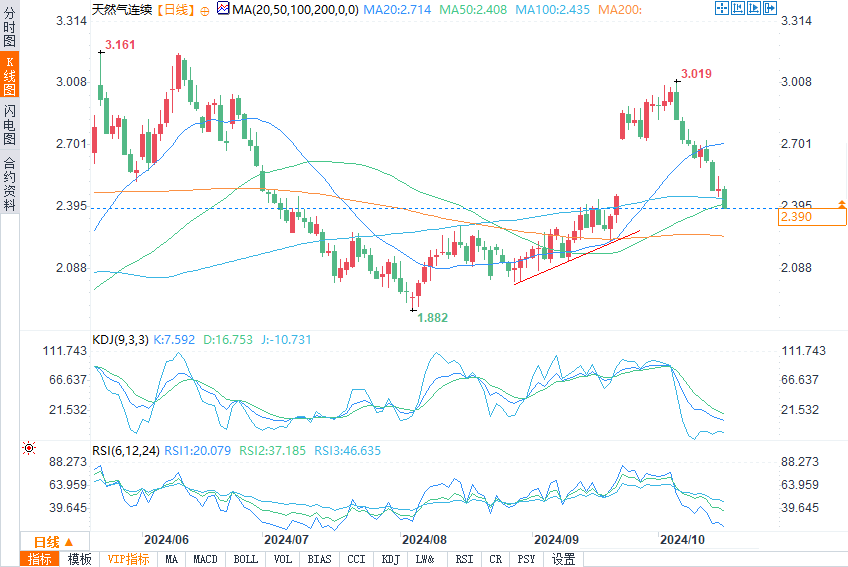Click the orange arrow marker above the 2.390 price
Image resolution: width=848 pixels, height=567 pixels.
842,203
